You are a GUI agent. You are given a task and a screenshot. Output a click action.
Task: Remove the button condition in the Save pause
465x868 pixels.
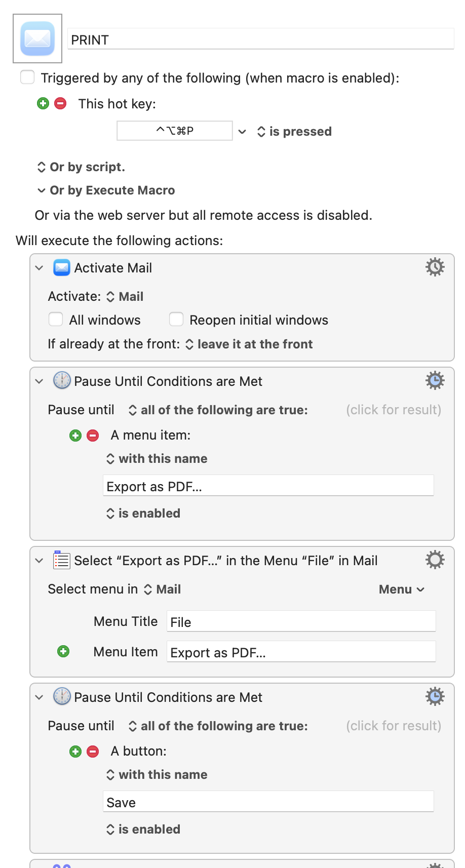[93, 752]
